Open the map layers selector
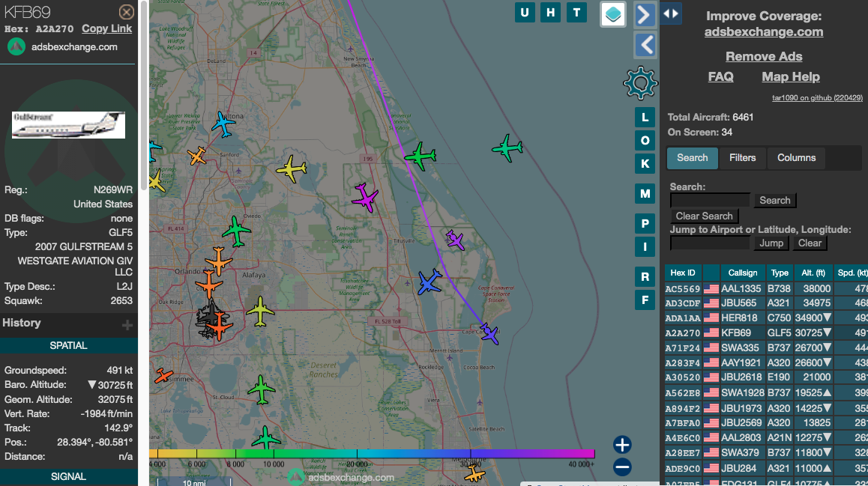This screenshot has width=868, height=486. 613,14
